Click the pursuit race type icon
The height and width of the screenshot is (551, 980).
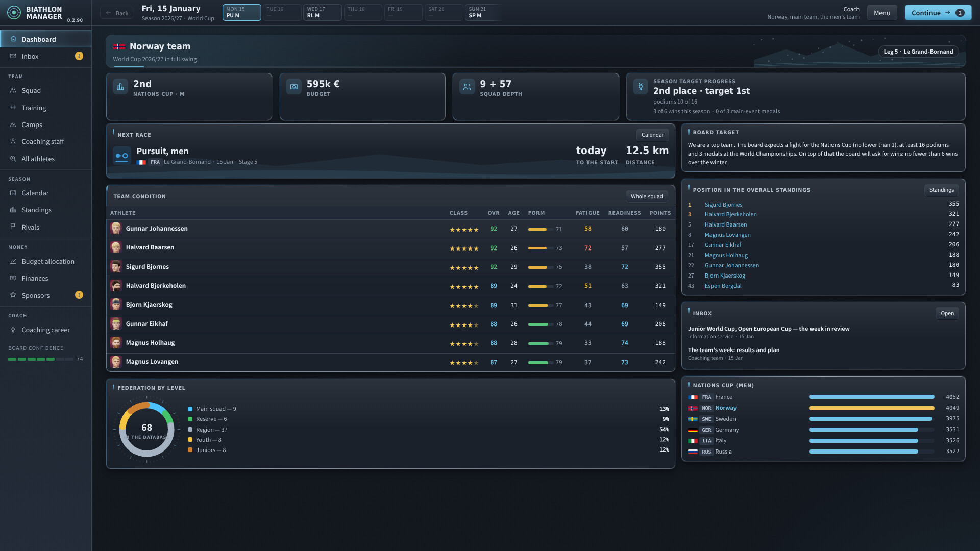[122, 156]
